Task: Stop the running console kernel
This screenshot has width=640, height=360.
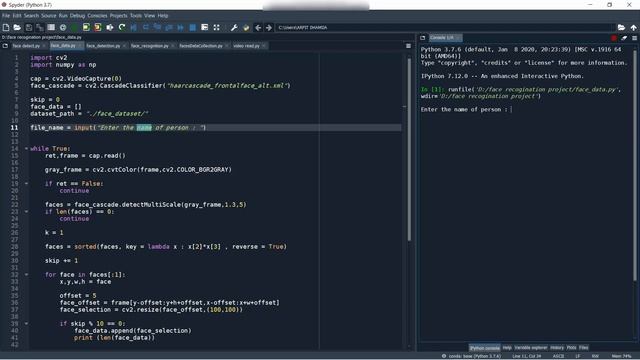Action: tap(614, 38)
